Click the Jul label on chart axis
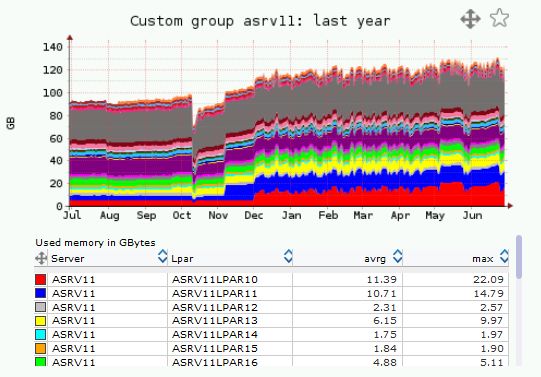This screenshot has height=377, width=541. point(72,215)
